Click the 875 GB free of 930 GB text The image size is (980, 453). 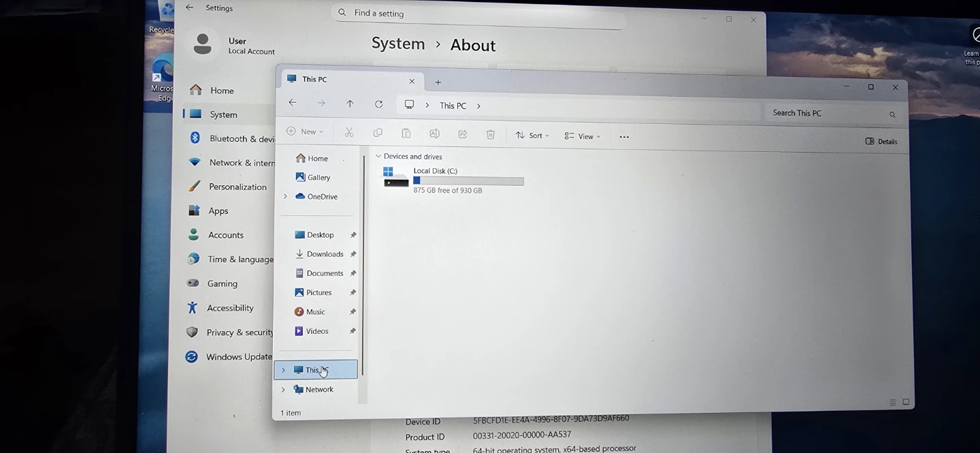pyautogui.click(x=448, y=190)
